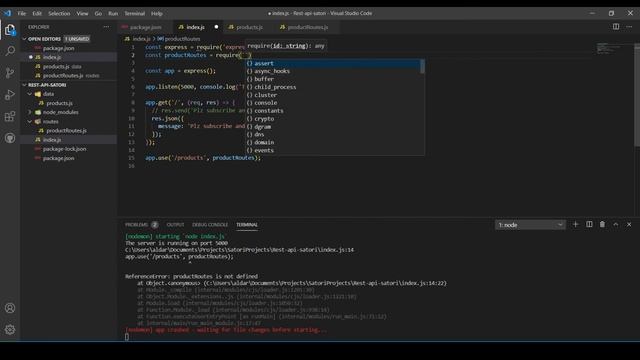The height and width of the screenshot is (360, 640).
Task: Open Explorer panel more actions ellipsis
Action: (x=106, y=27)
